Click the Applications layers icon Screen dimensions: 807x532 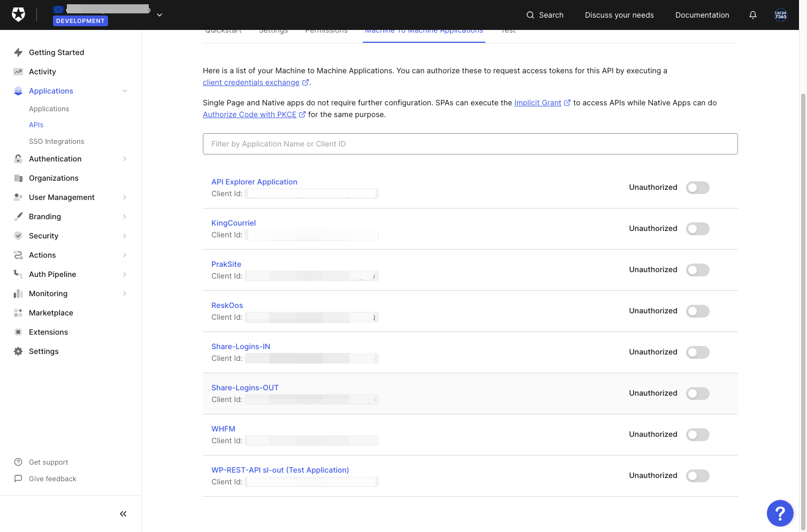[18, 91]
